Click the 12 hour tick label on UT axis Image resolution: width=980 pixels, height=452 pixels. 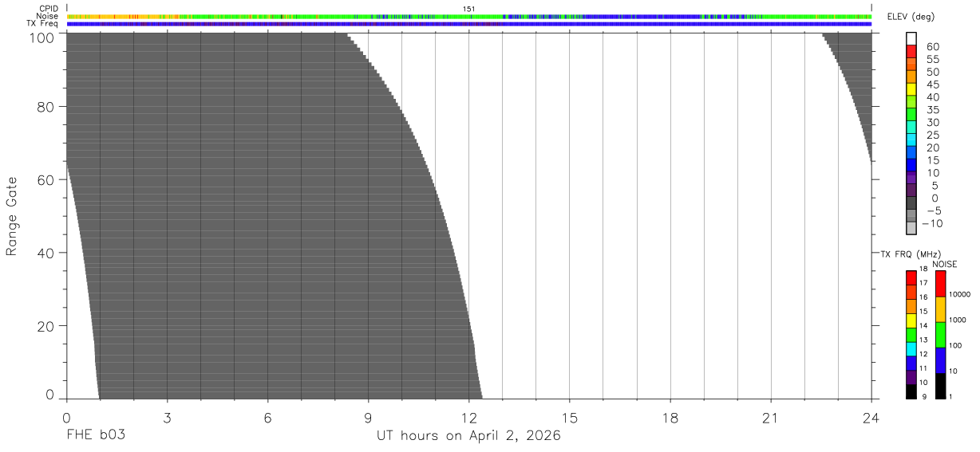coord(468,418)
